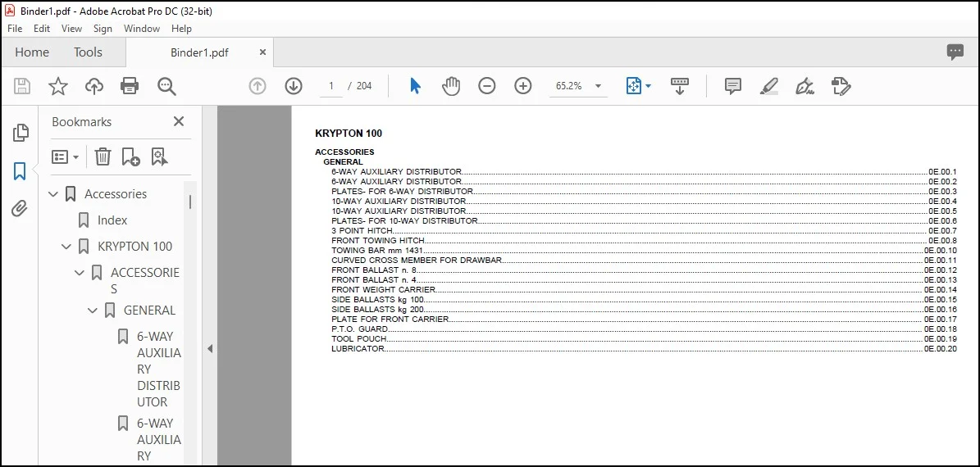The width and height of the screenshot is (980, 467).
Task: Open the Window menu
Action: [x=142, y=29]
